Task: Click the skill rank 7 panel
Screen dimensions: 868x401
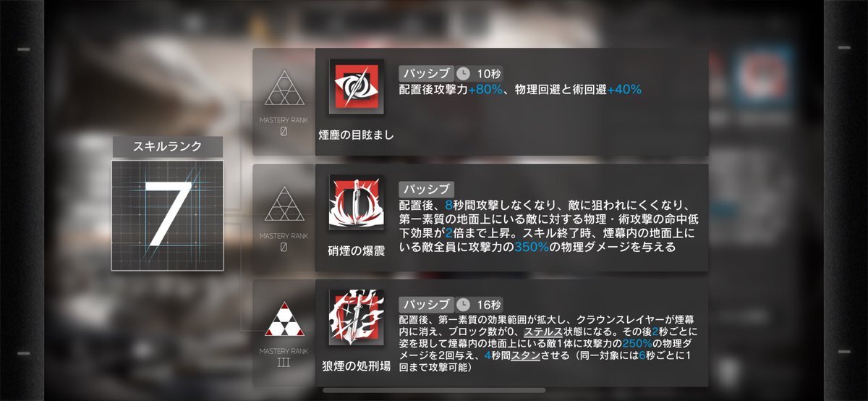Action: click(x=167, y=215)
